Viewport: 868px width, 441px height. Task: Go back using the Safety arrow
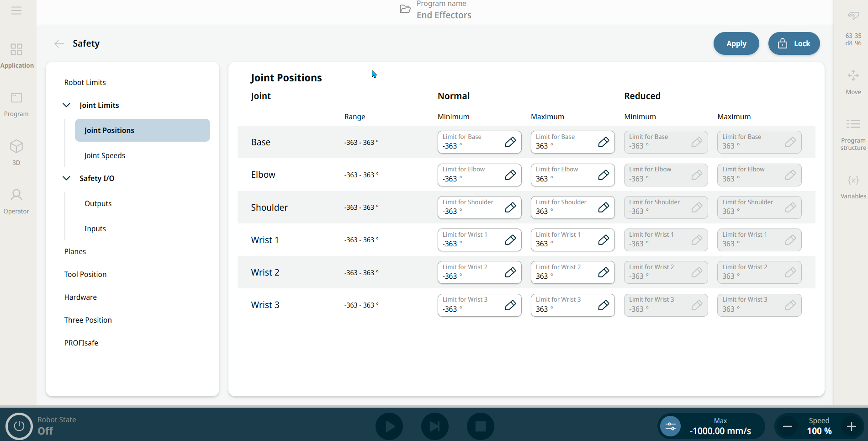pyautogui.click(x=59, y=43)
